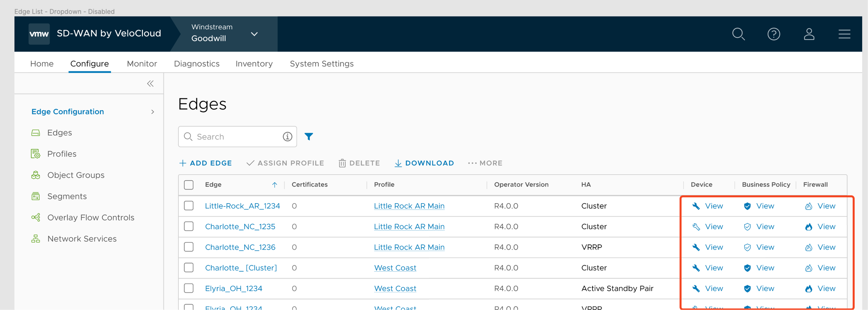Click the vmw logo icon
Image resolution: width=868 pixels, height=310 pixels.
point(39,34)
